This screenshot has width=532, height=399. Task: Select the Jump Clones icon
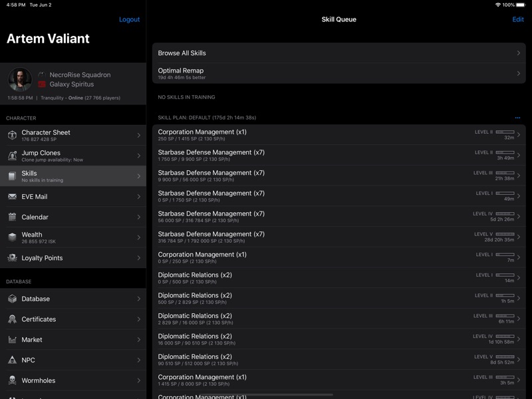coord(11,156)
